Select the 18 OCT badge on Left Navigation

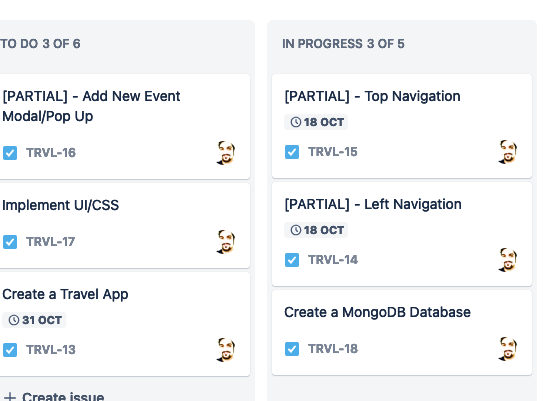click(x=316, y=230)
